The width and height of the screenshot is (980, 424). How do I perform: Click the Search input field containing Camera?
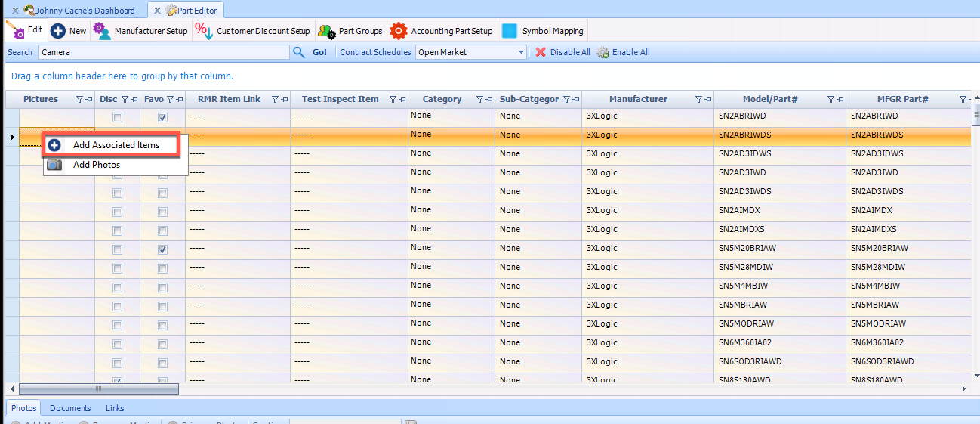[164, 52]
